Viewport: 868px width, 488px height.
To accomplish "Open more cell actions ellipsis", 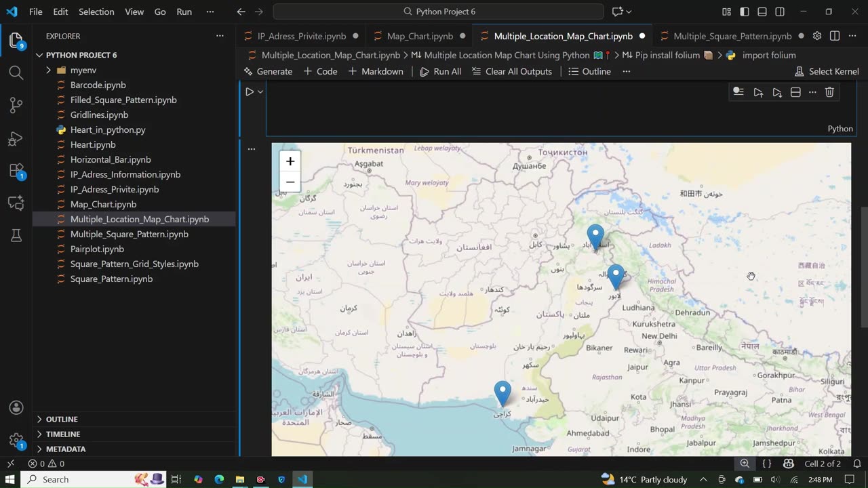I will (812, 92).
